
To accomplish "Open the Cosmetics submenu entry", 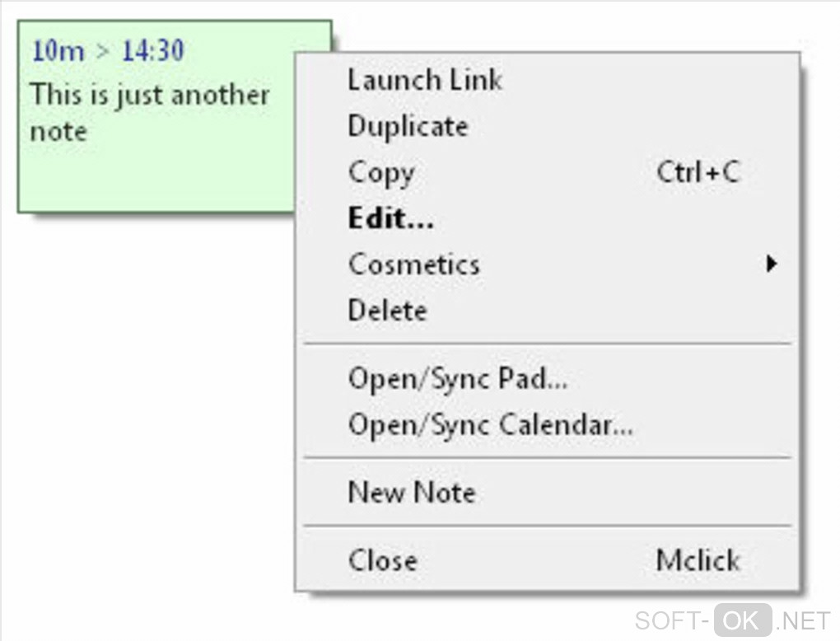I will pos(413,264).
